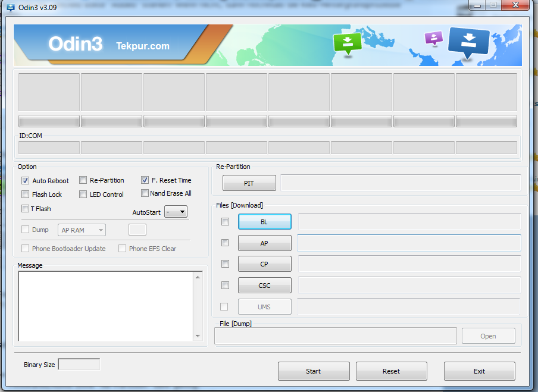Click the BL file path field
Screen dimensions: 538x392
409,221
